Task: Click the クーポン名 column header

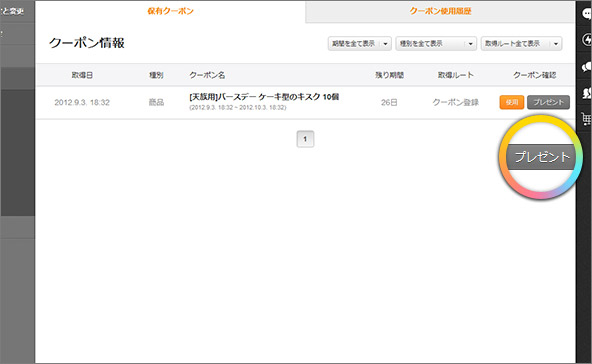Action: tap(207, 75)
